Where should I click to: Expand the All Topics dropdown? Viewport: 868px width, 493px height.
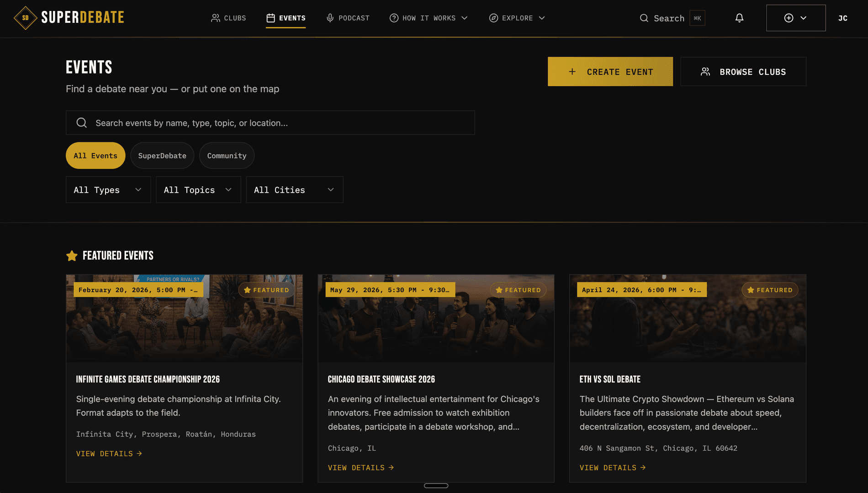pyautogui.click(x=198, y=190)
